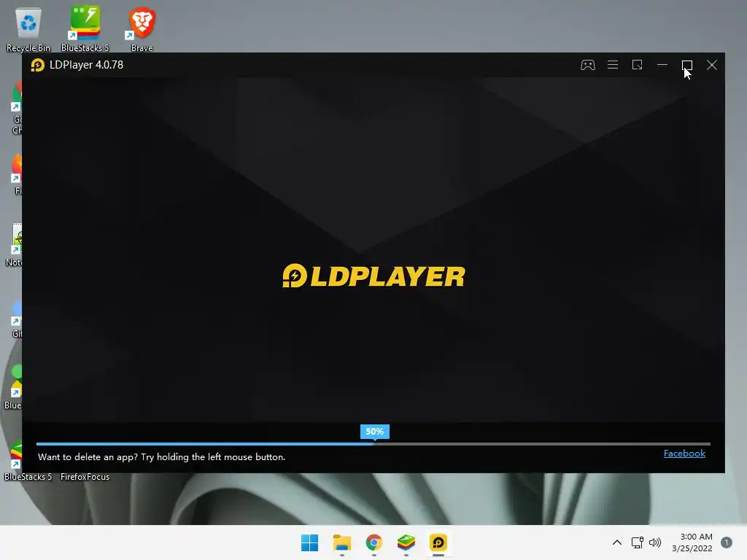Open the notification count badge
This screenshot has width=747, height=560.
[727, 542]
